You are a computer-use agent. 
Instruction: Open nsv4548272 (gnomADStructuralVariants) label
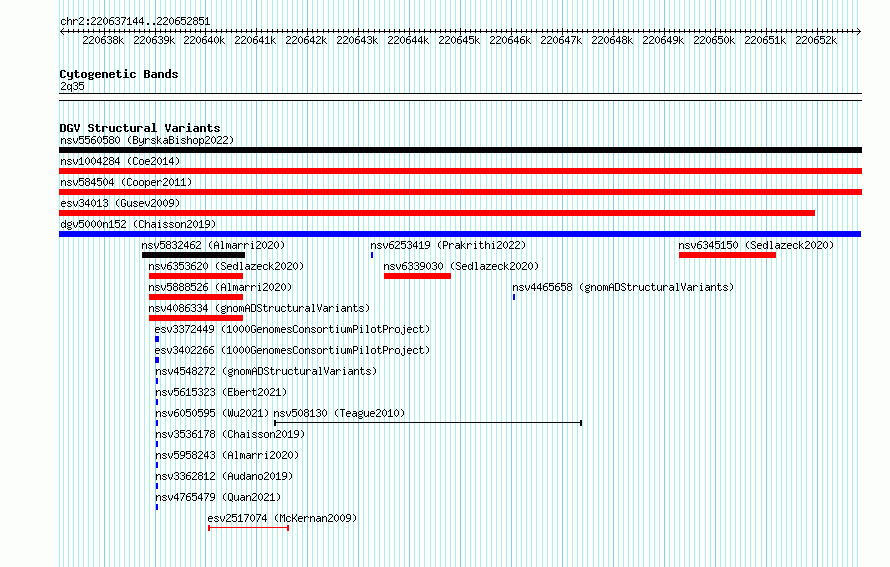pos(266,371)
